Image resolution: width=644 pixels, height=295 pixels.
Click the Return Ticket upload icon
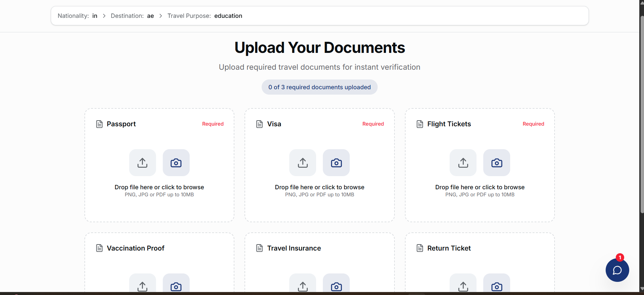click(x=463, y=283)
